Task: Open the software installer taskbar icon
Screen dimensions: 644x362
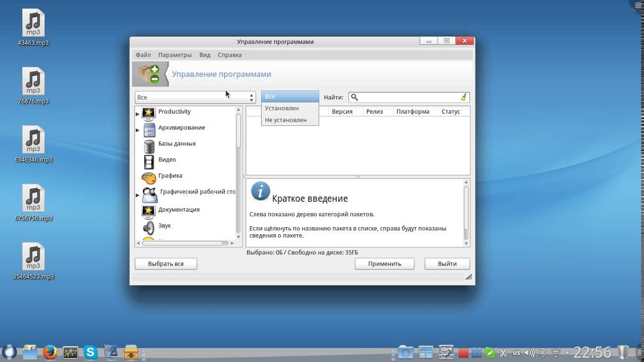Action: click(x=131, y=352)
